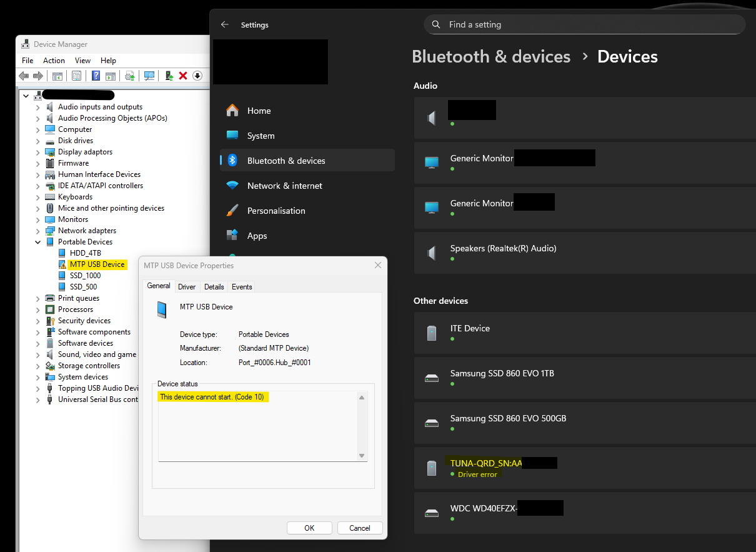Open the Events tab

tap(242, 287)
